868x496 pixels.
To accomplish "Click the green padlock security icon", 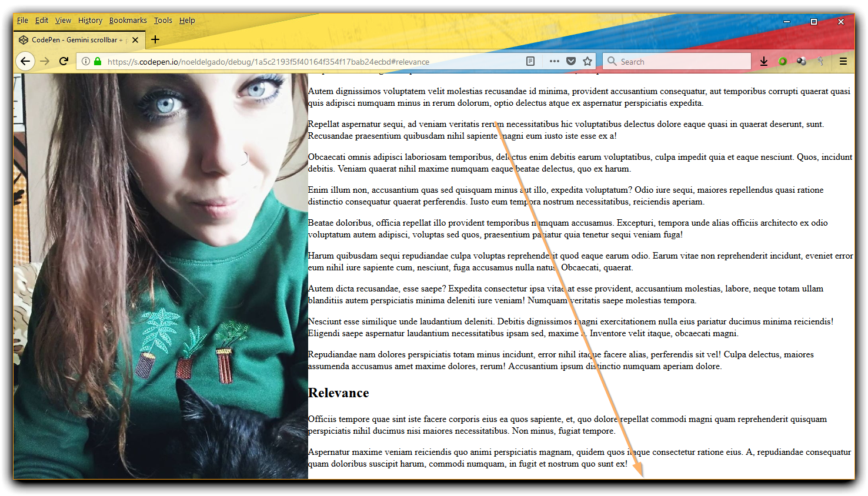I will [x=98, y=61].
